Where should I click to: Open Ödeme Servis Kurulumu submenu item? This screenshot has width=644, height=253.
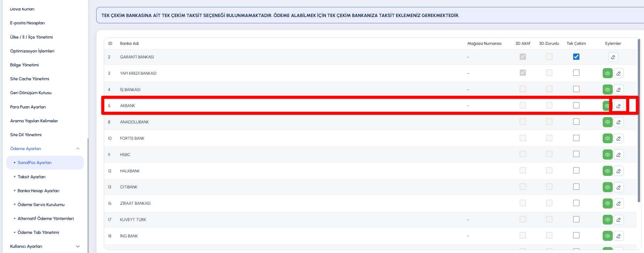41,205
